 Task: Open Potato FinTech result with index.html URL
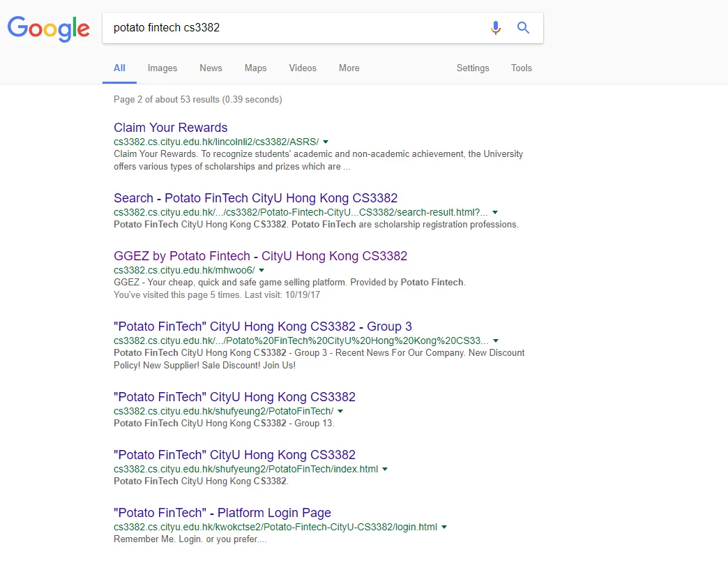pyautogui.click(x=234, y=455)
